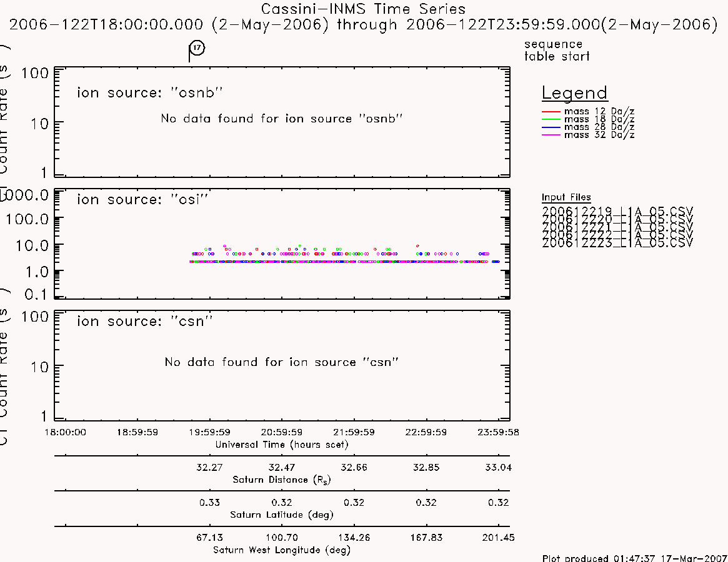Select the '200612219_L1A_05.CSV' input file entry
The image size is (728, 562).
617,211
